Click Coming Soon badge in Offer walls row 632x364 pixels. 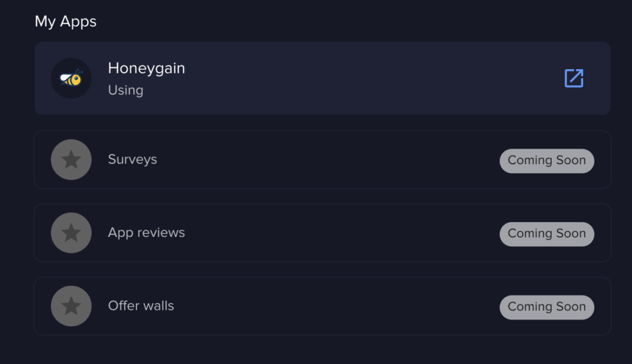[x=547, y=308]
